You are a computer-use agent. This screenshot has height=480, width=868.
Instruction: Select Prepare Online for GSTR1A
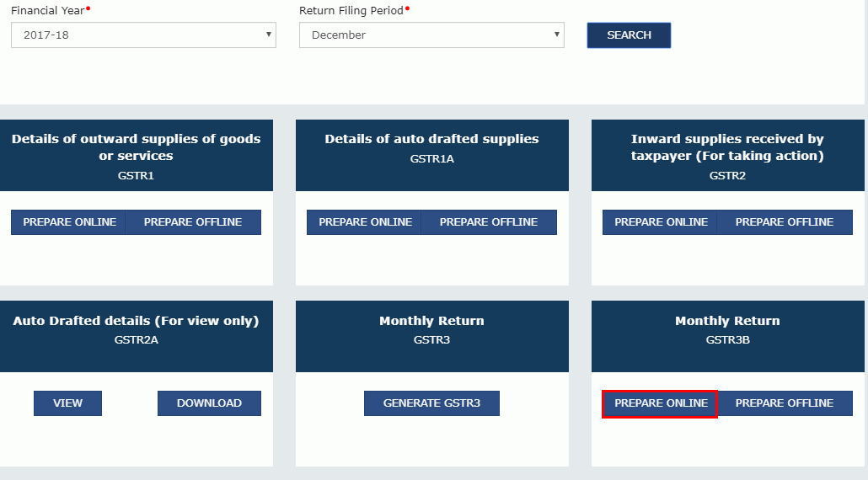pos(365,222)
